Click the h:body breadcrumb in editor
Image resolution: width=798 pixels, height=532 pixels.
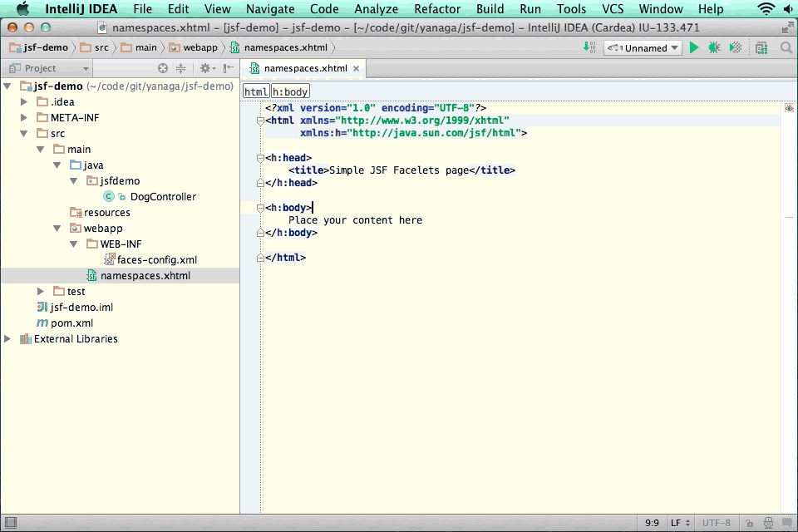tap(290, 91)
